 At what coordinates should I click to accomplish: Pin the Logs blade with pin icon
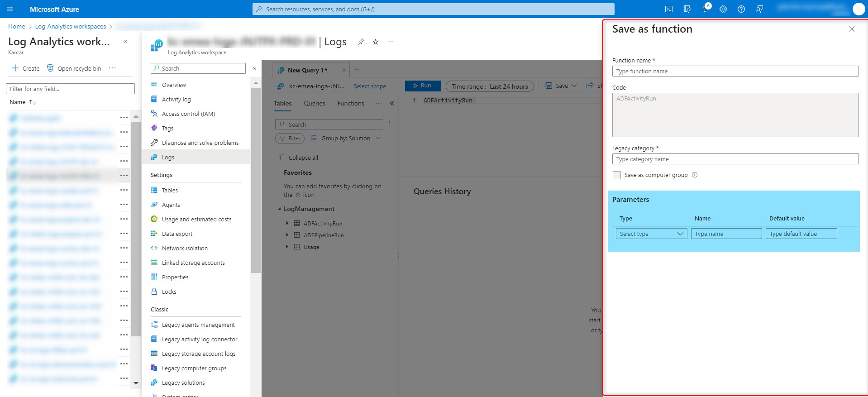[361, 42]
